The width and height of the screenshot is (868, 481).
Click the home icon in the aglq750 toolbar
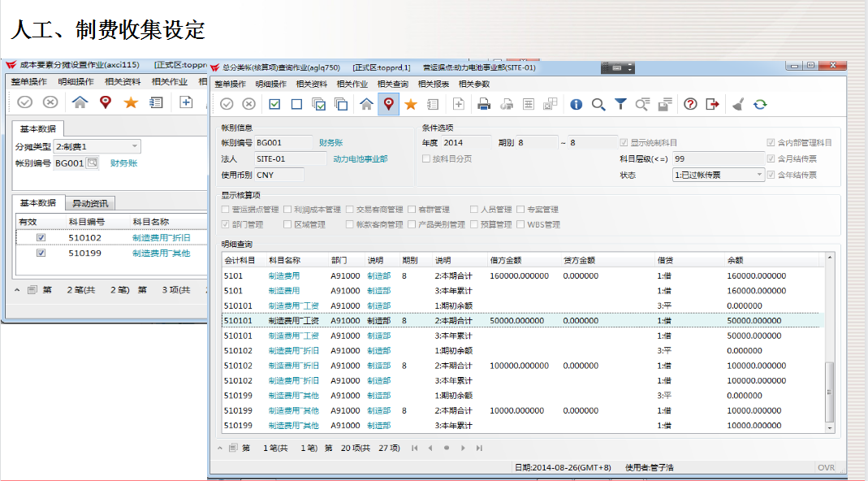pyautogui.click(x=366, y=104)
